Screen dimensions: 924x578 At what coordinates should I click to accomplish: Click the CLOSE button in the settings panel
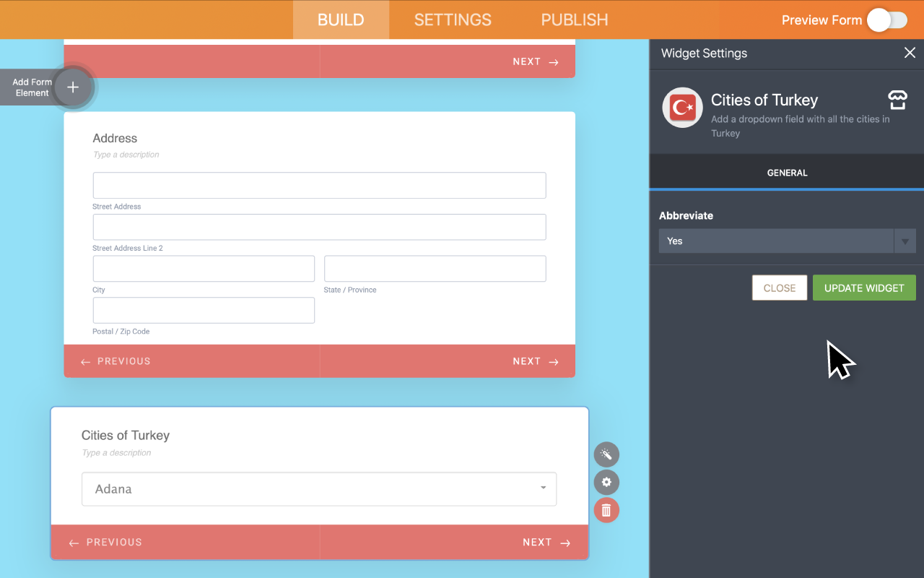click(x=779, y=288)
